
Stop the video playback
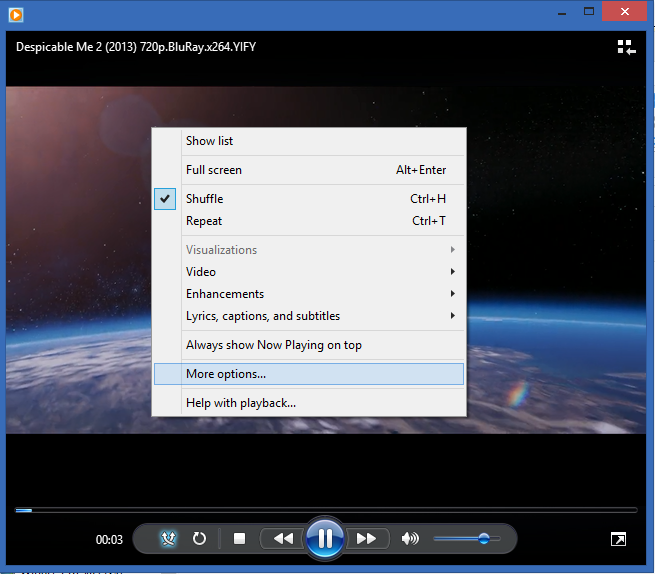coord(239,538)
